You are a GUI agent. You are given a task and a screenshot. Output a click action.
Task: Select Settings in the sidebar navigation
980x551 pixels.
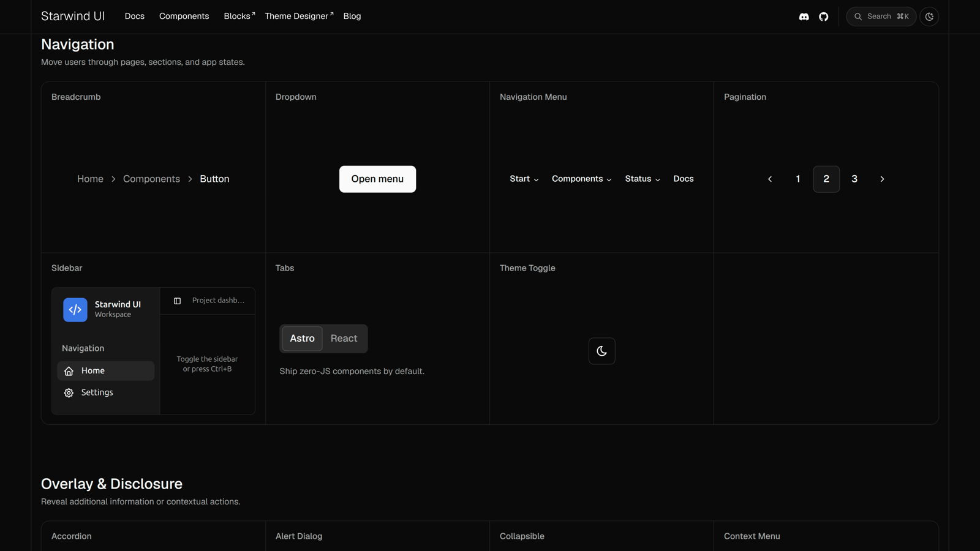click(106, 392)
